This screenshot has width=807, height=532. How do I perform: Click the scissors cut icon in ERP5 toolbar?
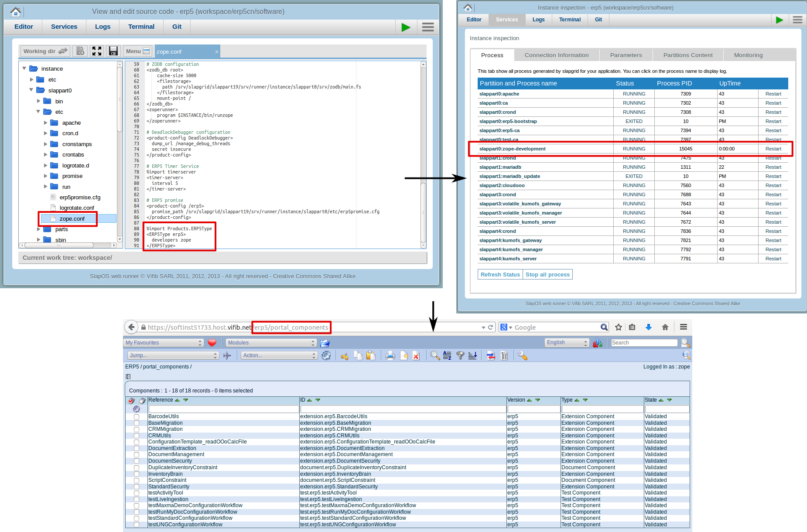[345, 356]
